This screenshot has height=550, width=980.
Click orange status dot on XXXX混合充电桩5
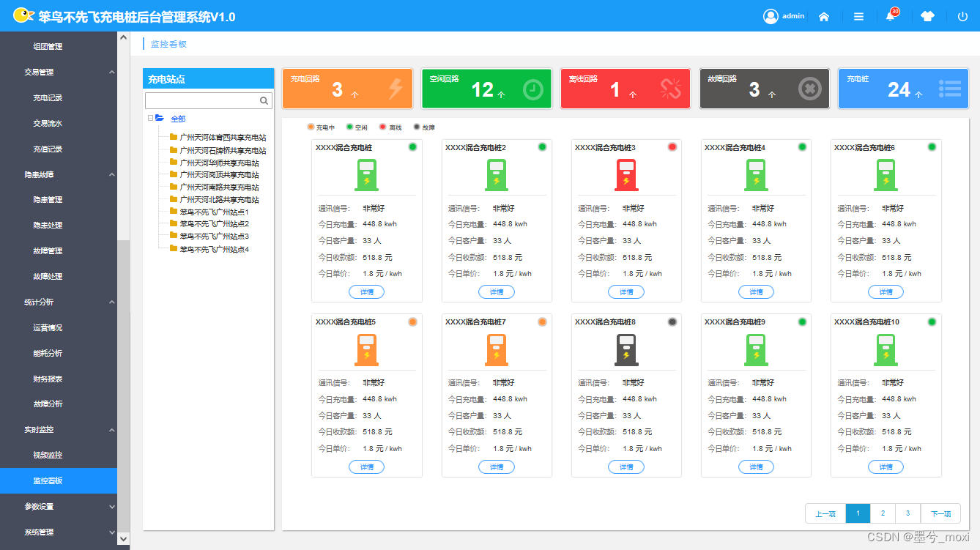412,322
